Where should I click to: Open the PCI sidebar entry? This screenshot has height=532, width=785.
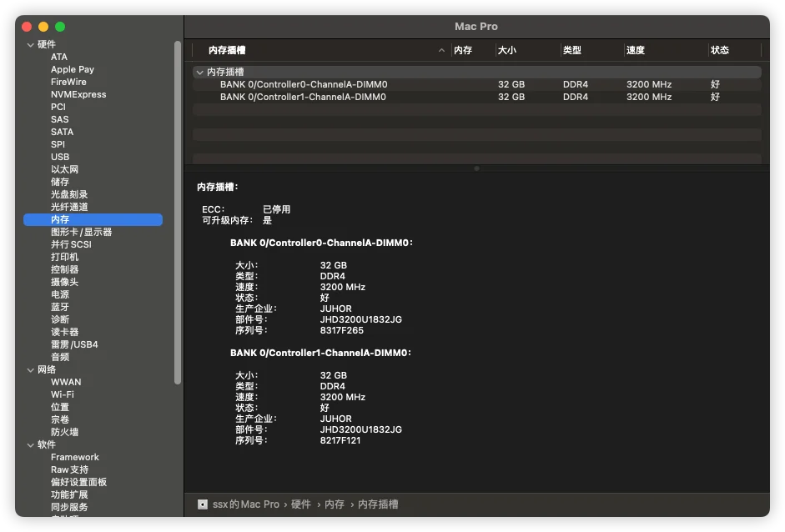point(58,107)
